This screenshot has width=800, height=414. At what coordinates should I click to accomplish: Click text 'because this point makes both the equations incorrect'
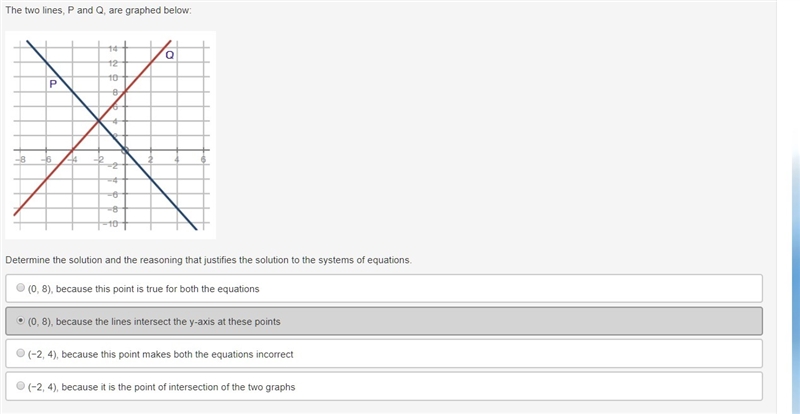coord(178,354)
